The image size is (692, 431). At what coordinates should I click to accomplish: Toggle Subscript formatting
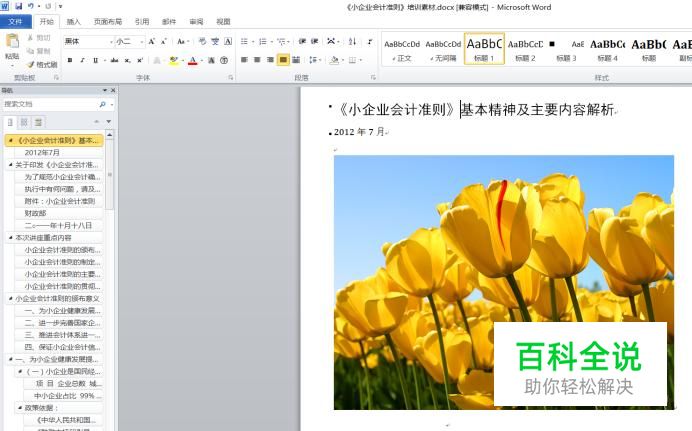pos(127,60)
